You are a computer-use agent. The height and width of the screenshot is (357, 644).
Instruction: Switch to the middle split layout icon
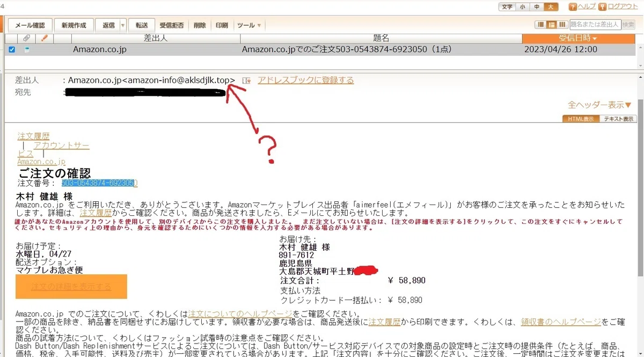coord(551,25)
